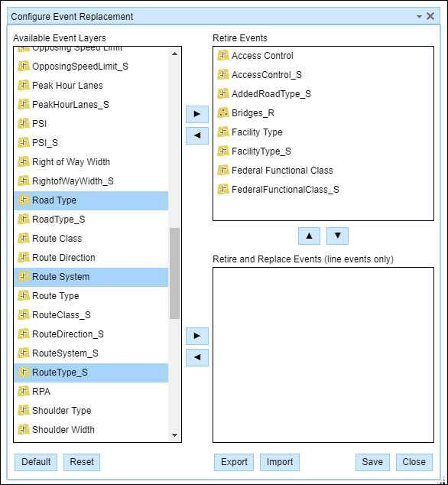Click the scroll down arrow in Available Event Layers
Screen dimensions: 448x485
(x=174, y=435)
